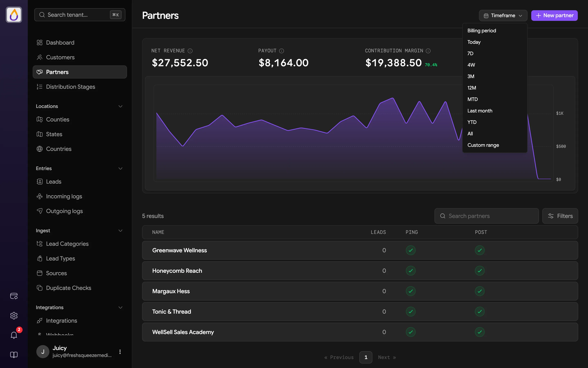The height and width of the screenshot is (368, 588).
Task: Click Next pagination link
Action: [387, 357]
